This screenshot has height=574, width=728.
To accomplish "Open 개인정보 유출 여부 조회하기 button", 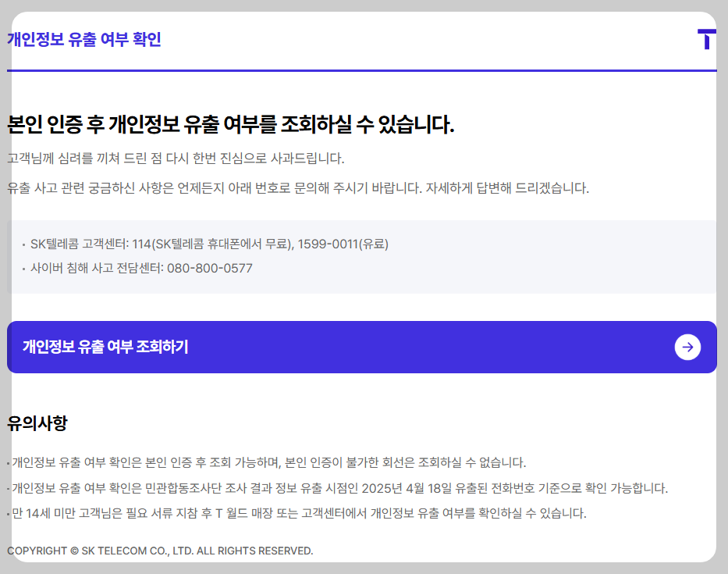I will (x=362, y=348).
